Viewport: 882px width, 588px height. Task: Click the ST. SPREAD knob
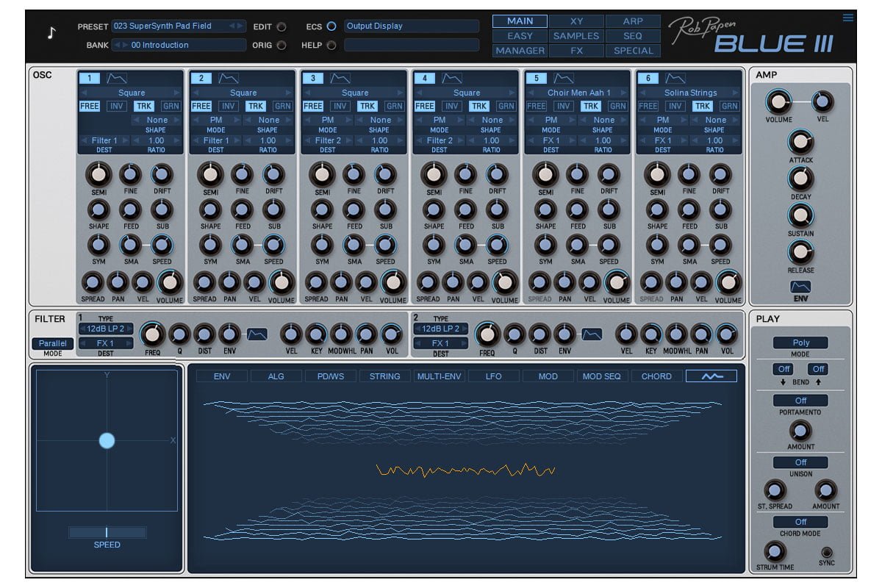775,490
